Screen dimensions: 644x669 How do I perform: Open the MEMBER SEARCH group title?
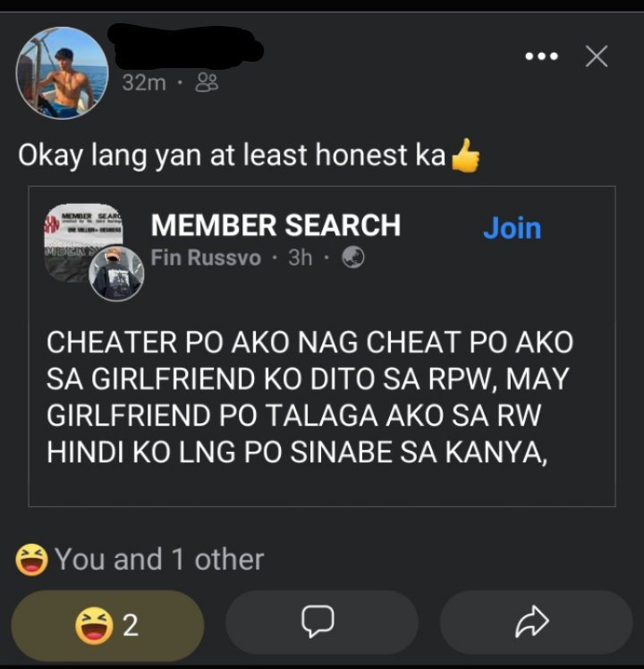[x=275, y=225]
